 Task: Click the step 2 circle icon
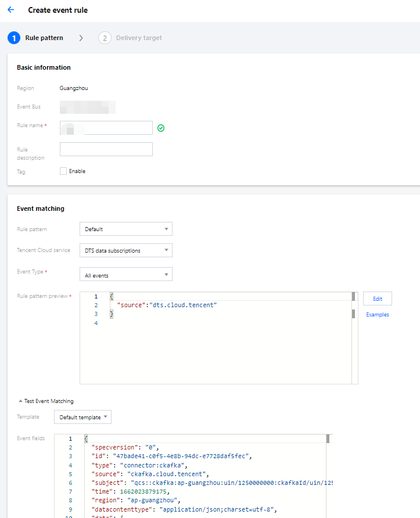tap(105, 38)
